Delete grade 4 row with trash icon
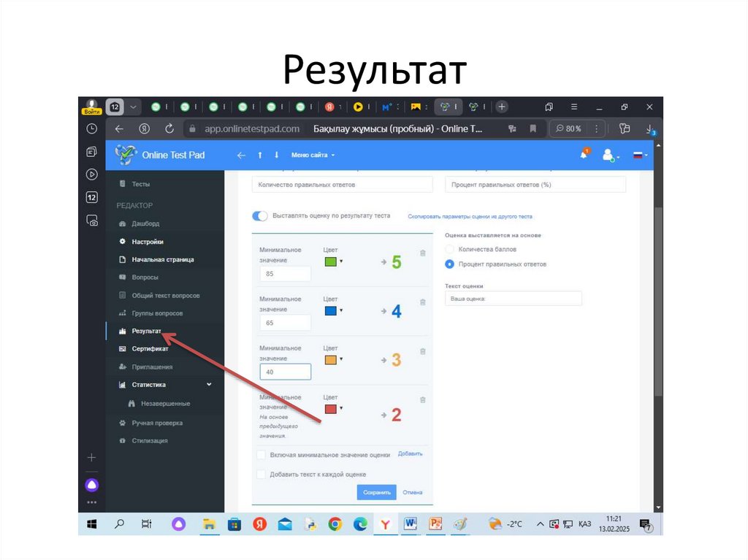 tap(423, 302)
